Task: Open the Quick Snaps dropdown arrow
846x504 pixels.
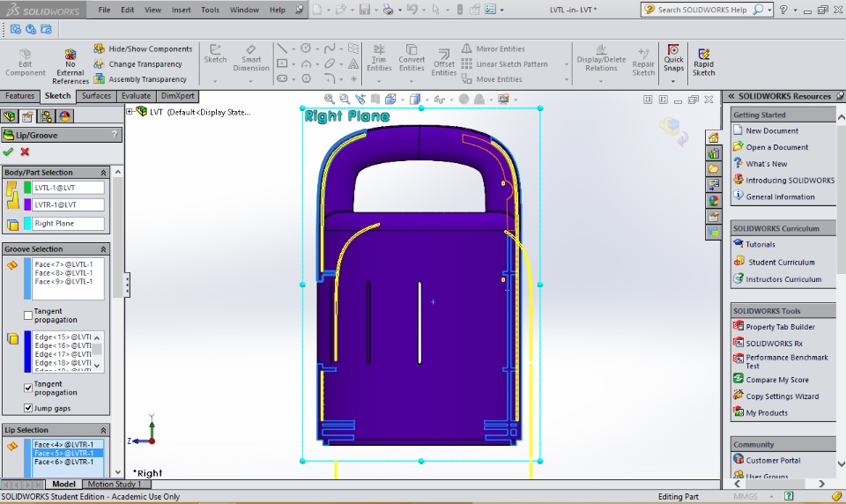Action: 673,81
